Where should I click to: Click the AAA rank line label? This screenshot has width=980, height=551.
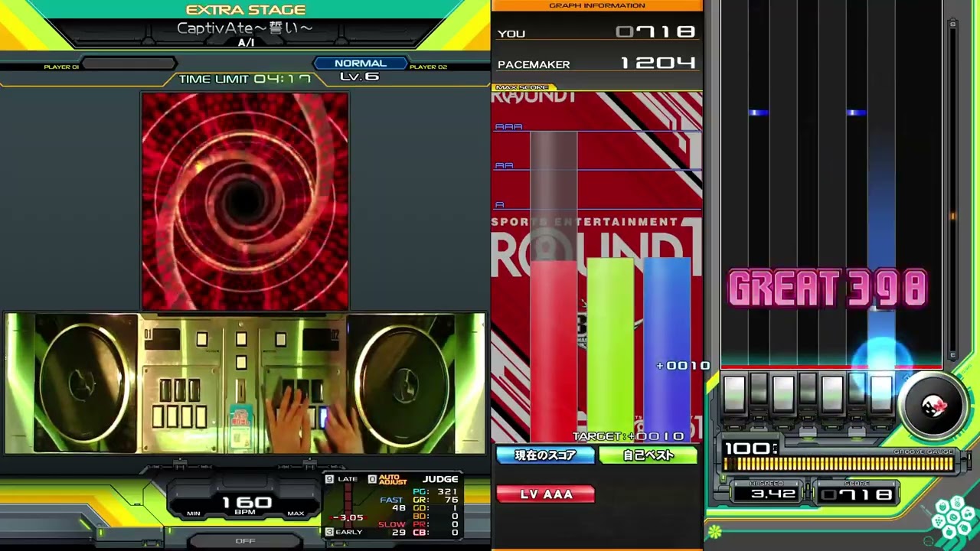click(508, 127)
